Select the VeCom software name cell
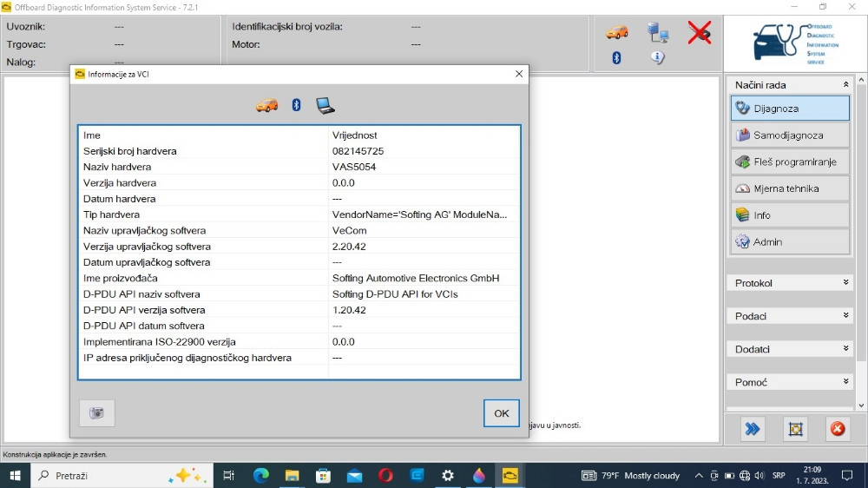This screenshot has height=488, width=868. pyautogui.click(x=349, y=230)
